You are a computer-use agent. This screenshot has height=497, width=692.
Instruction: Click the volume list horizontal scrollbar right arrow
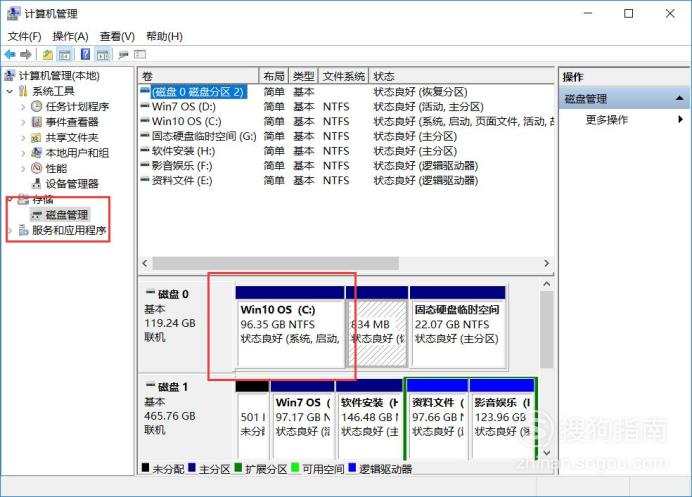click(x=547, y=264)
